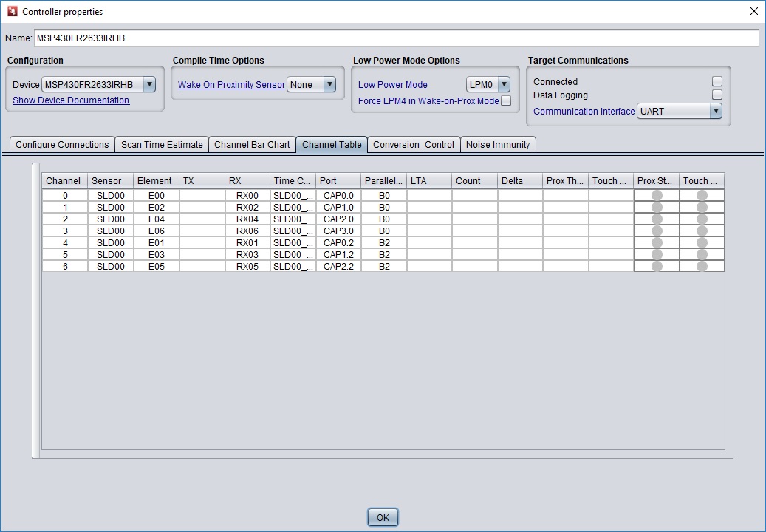Click the app icon in the title bar
Viewport: 766px width, 532px height.
click(x=13, y=11)
